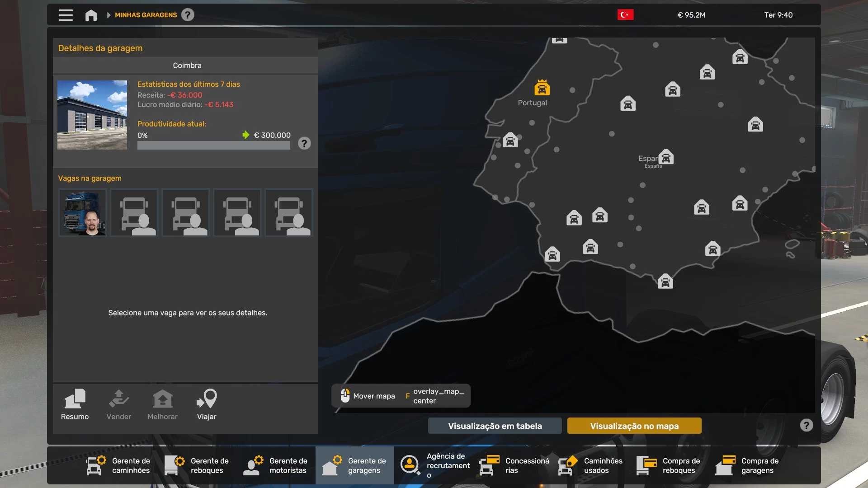
Task: Click map help icon bottom right
Action: tap(806, 425)
